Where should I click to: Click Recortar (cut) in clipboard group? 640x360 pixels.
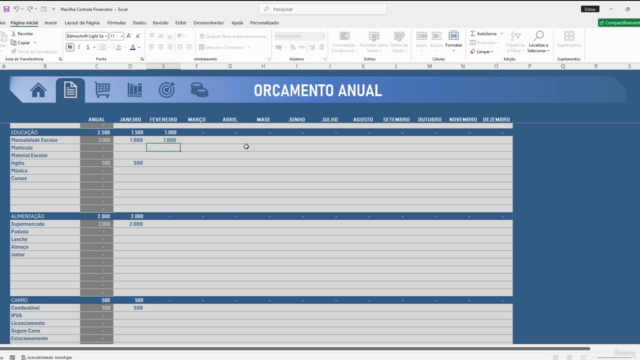[22, 34]
